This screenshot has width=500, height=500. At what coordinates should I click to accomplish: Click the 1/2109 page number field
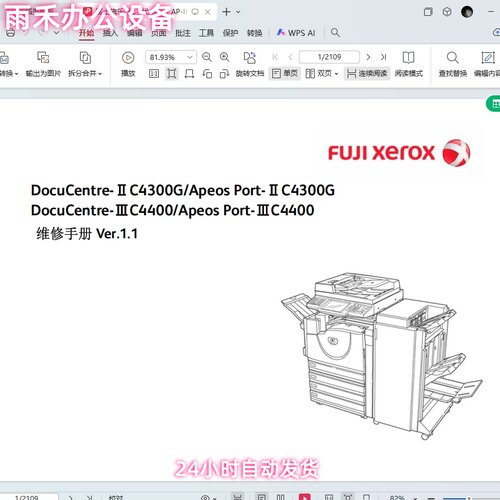coord(329,57)
